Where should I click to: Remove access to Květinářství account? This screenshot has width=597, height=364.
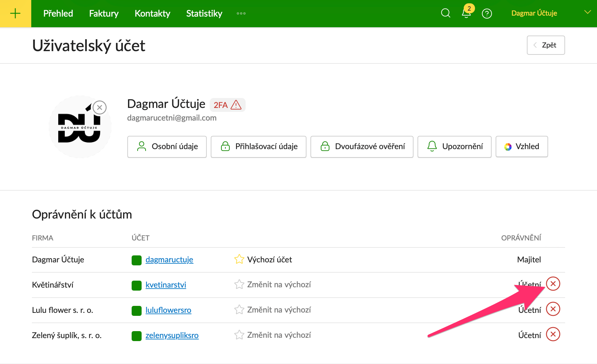coord(553,284)
